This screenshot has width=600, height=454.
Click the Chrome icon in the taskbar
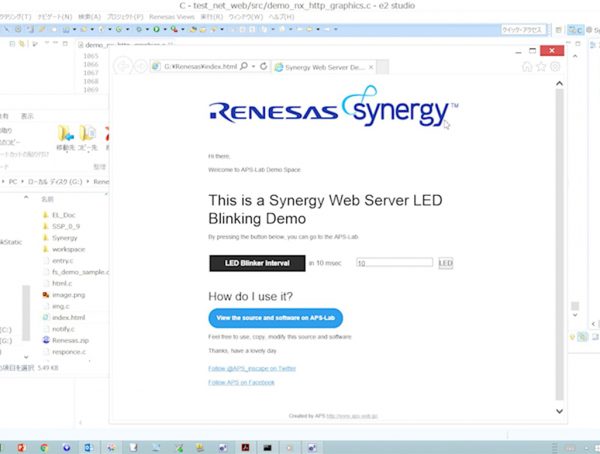point(44,447)
